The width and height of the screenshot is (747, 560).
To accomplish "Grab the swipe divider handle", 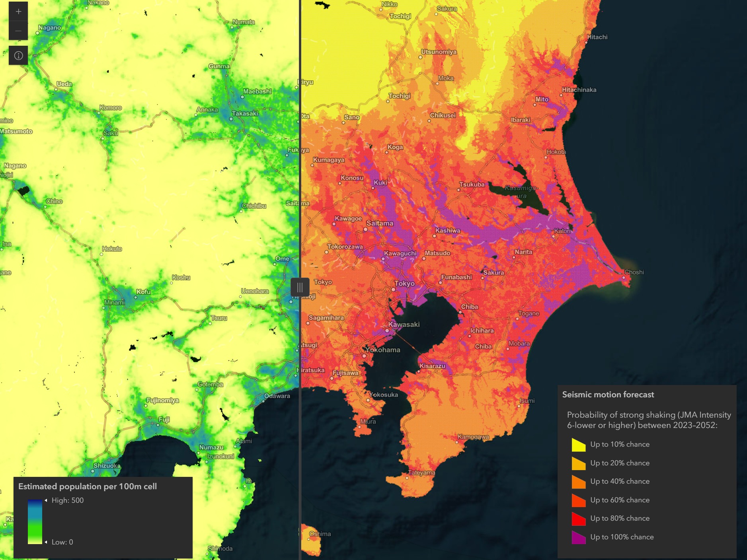I will click(x=300, y=287).
